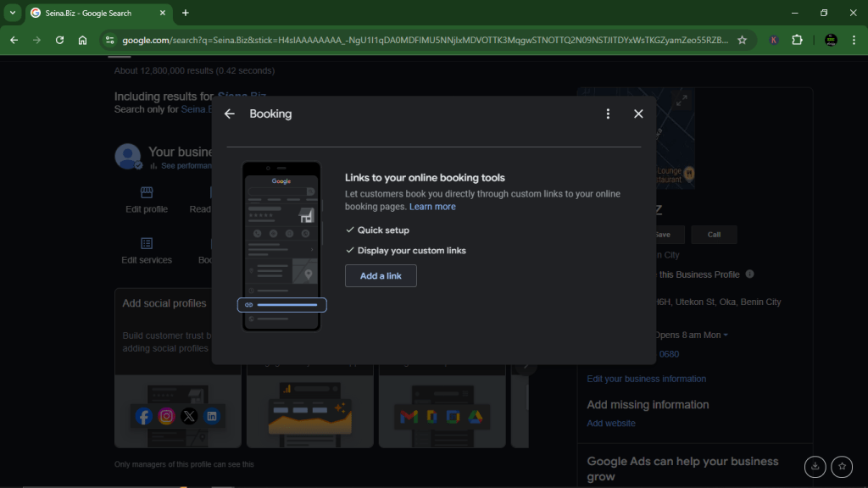Go to Chrome home page icon

[x=82, y=40]
